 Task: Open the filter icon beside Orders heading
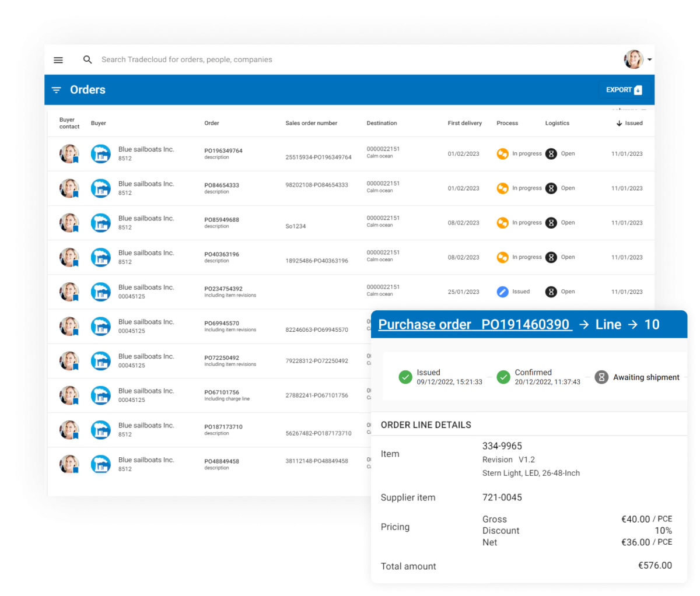[x=56, y=90]
